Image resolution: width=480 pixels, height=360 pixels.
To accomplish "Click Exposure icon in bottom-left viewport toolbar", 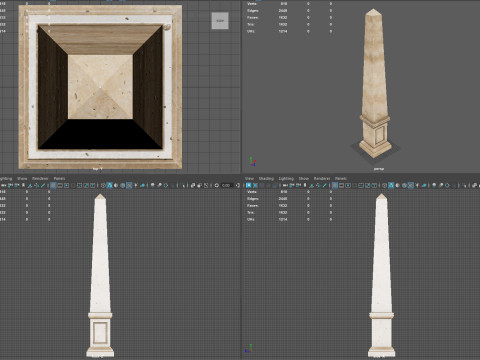I will [216, 185].
